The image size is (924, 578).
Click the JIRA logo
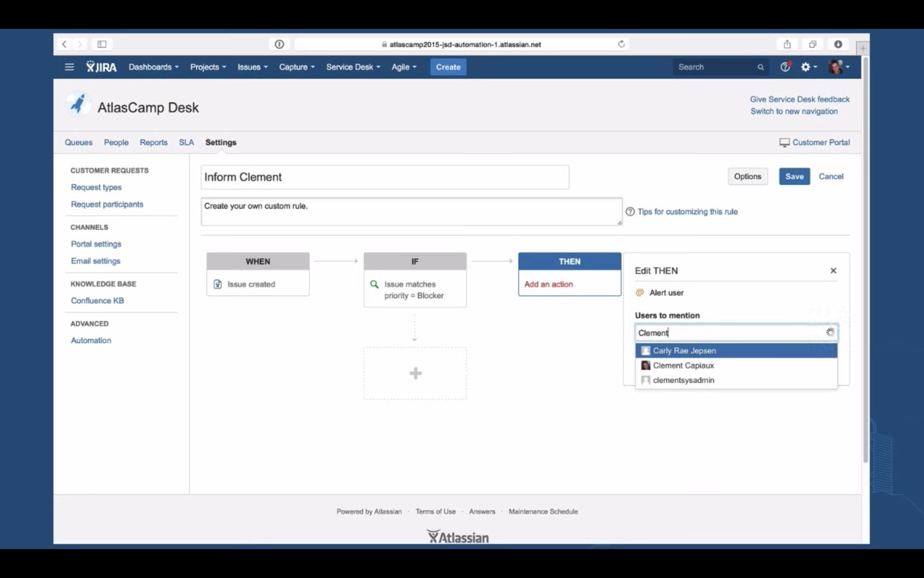(101, 67)
